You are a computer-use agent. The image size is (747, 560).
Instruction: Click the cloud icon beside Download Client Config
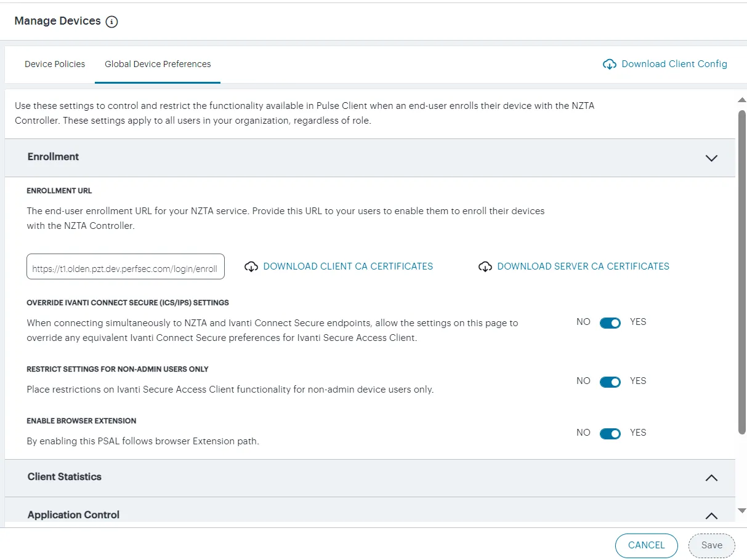(x=609, y=64)
